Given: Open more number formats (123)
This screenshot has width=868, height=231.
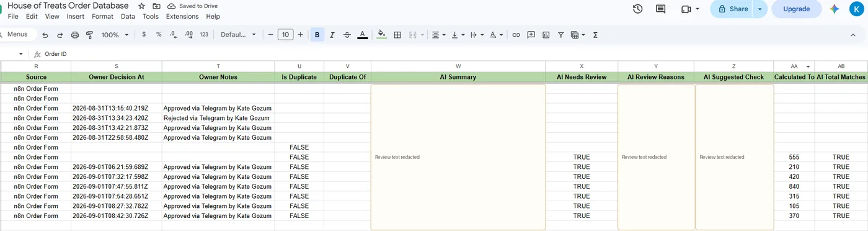Looking at the screenshot, I should pos(204,35).
